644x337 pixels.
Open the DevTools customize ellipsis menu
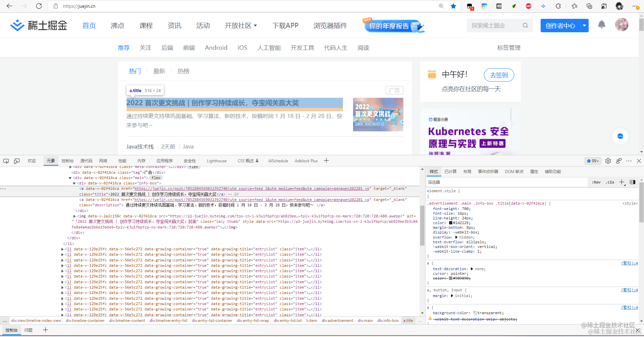[629, 161]
